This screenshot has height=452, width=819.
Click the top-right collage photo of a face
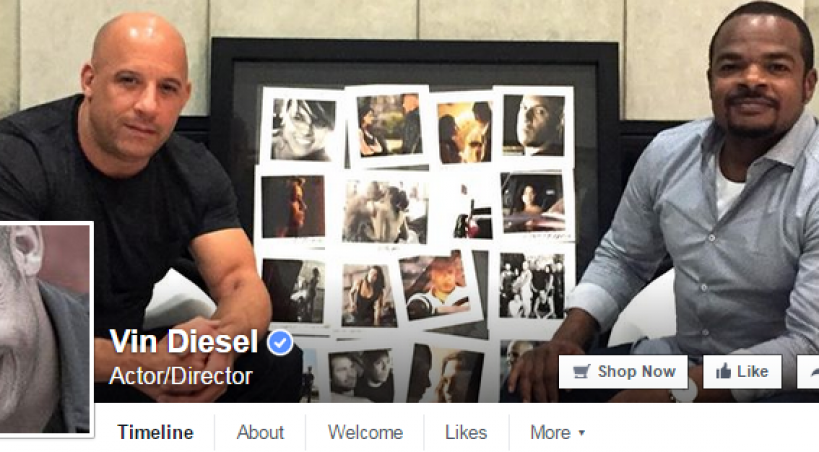click(x=533, y=125)
